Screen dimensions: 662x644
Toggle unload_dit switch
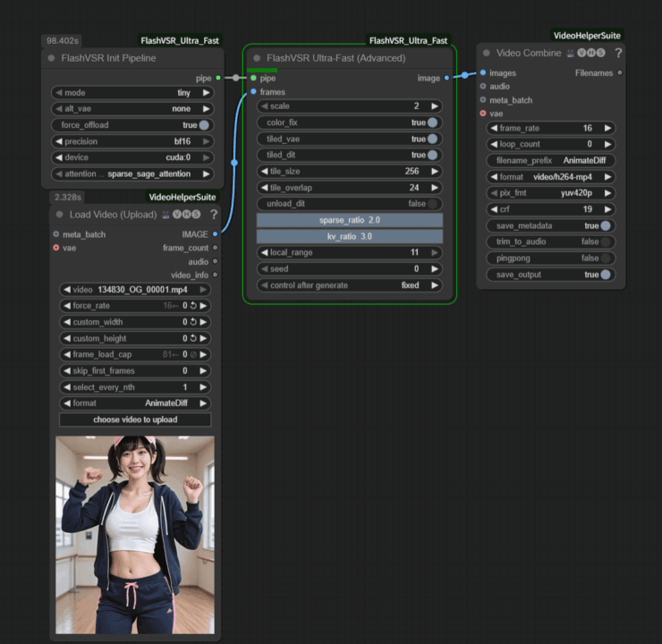[432, 204]
